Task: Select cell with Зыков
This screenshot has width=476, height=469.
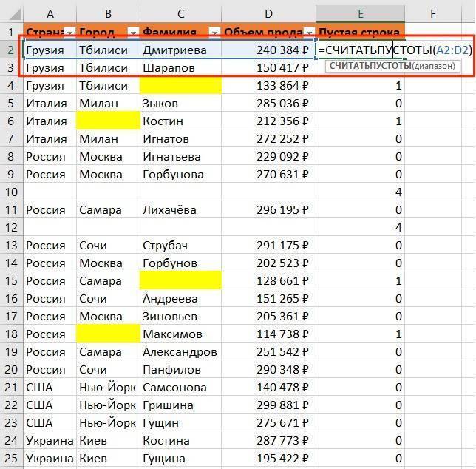Action: (180, 104)
